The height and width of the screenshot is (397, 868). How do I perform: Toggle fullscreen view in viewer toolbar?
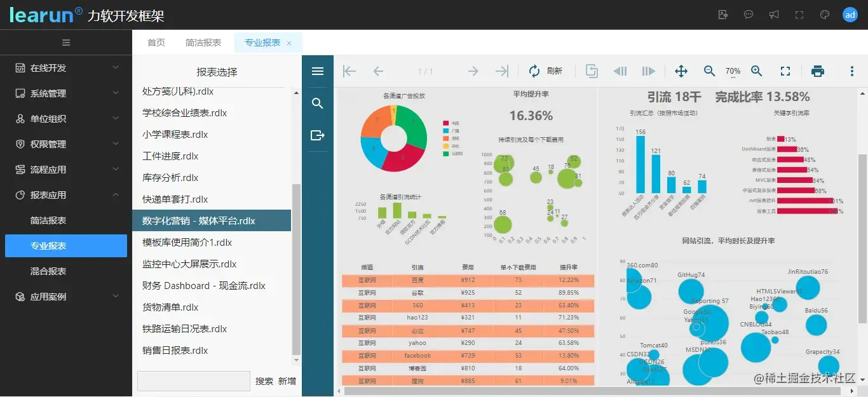tap(785, 71)
